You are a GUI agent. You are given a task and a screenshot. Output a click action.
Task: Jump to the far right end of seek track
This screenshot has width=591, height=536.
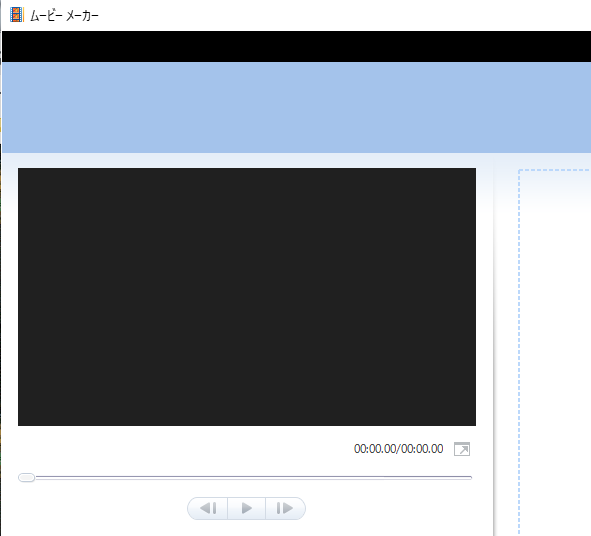pos(469,477)
